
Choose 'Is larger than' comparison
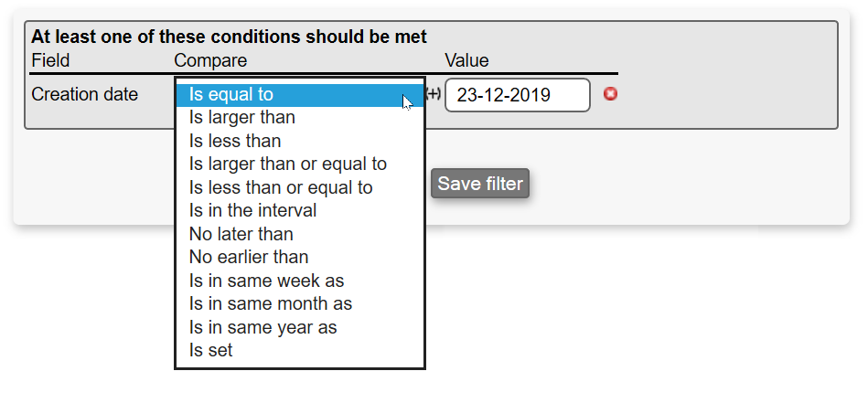click(242, 118)
